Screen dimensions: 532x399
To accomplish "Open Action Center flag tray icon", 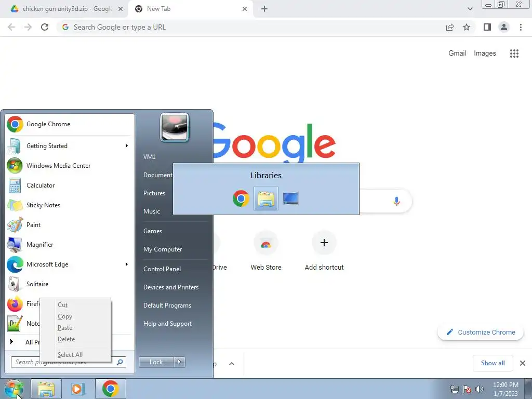I will (467, 389).
